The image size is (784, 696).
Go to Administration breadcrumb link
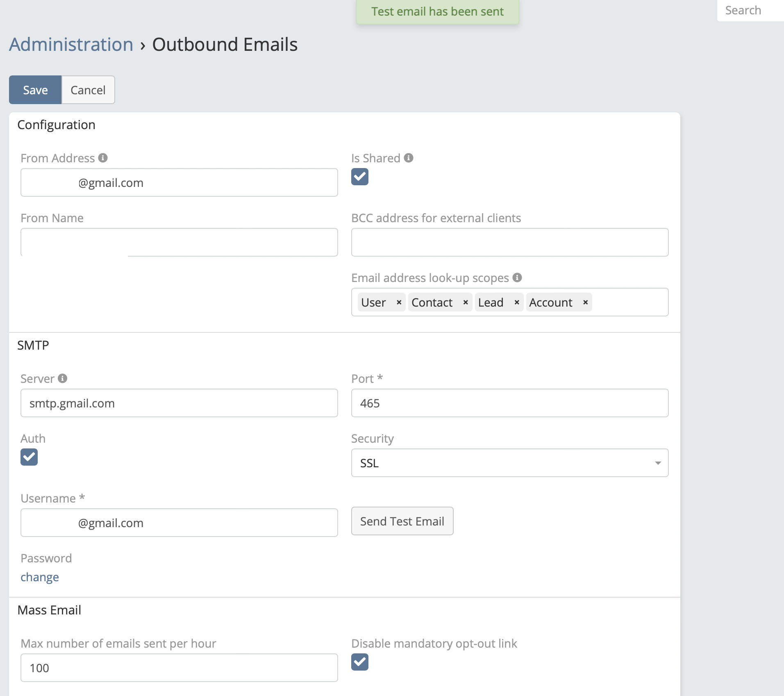click(x=71, y=44)
